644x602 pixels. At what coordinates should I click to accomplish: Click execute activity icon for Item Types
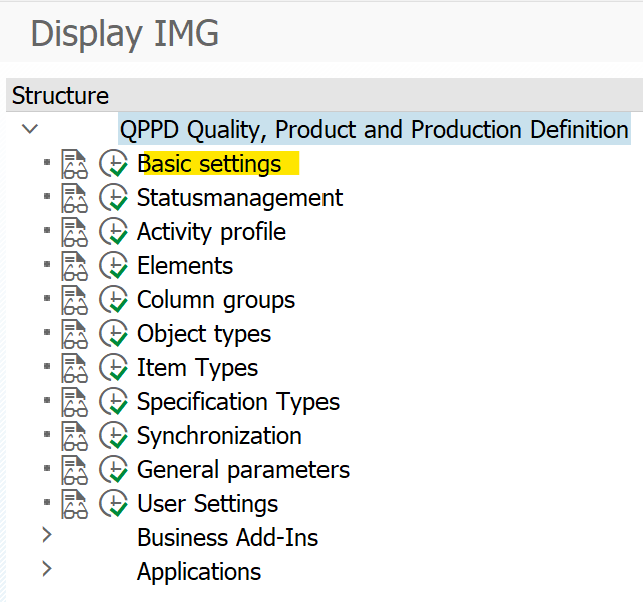(x=114, y=368)
